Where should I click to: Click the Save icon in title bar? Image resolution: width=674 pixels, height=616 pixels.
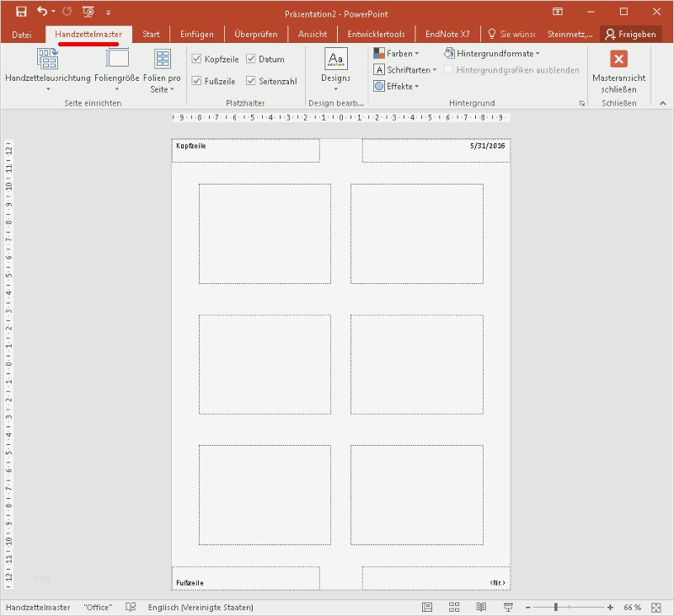[x=21, y=12]
